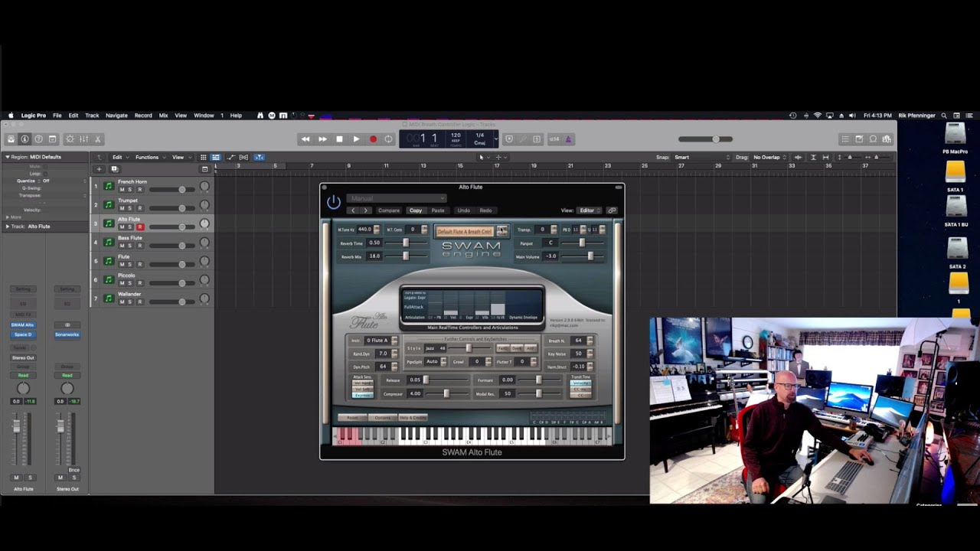Open the Snap Smart dropdown
This screenshot has width=980, height=551.
702,157
